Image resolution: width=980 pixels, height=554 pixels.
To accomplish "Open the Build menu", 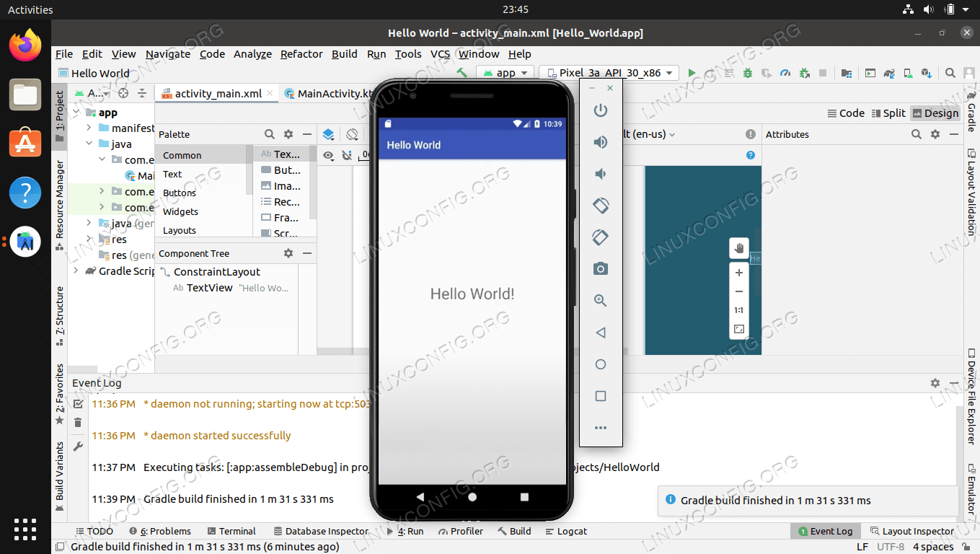I will pos(345,54).
